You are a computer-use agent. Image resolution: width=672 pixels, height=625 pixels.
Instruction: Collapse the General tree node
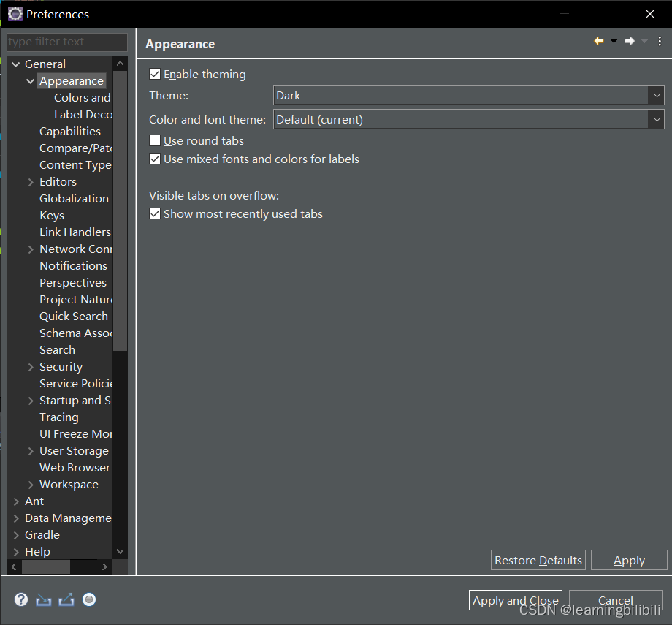[16, 64]
